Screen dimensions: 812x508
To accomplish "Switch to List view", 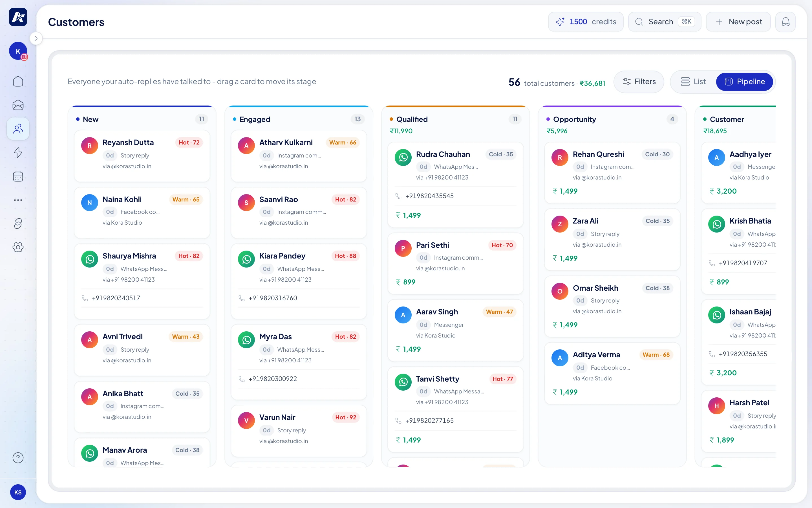I will click(693, 82).
